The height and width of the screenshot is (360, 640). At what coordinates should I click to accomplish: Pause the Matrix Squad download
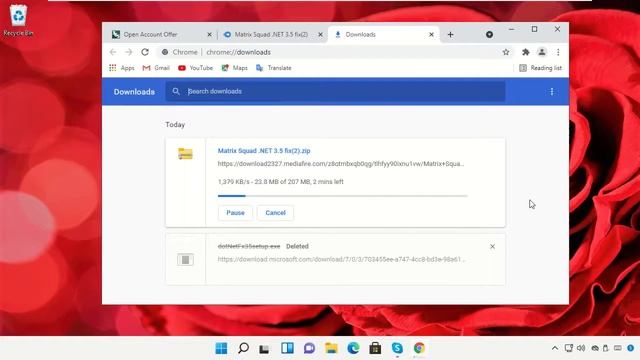(235, 213)
